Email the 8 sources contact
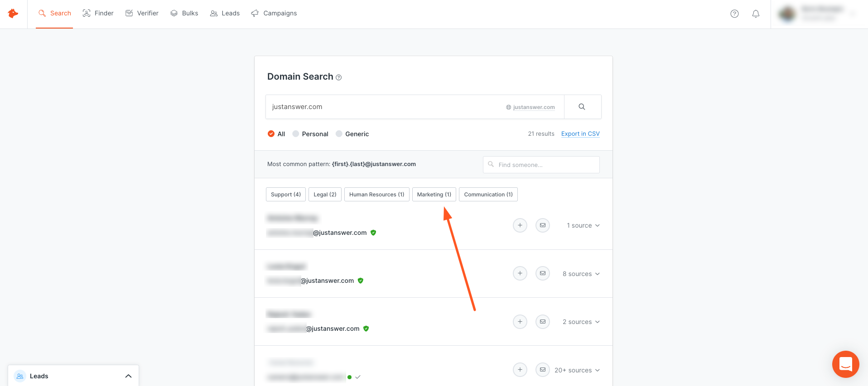868x386 pixels. pyautogui.click(x=543, y=273)
